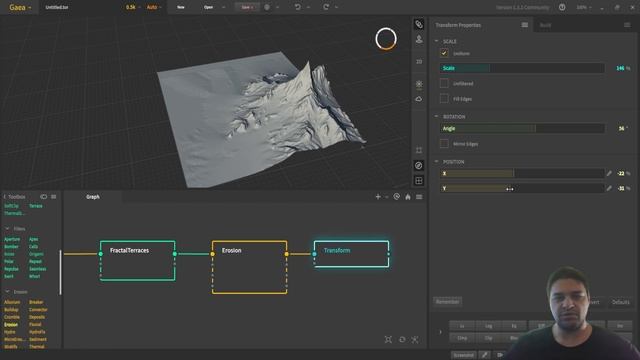Select the Transform node in graph
The height and width of the screenshot is (360, 640).
point(351,254)
